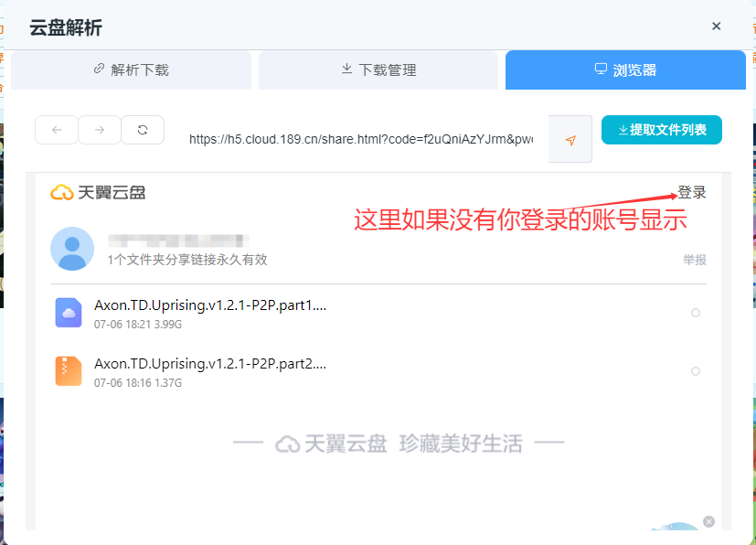Click the URL address field
The width and height of the screenshot is (756, 545).
tap(361, 139)
